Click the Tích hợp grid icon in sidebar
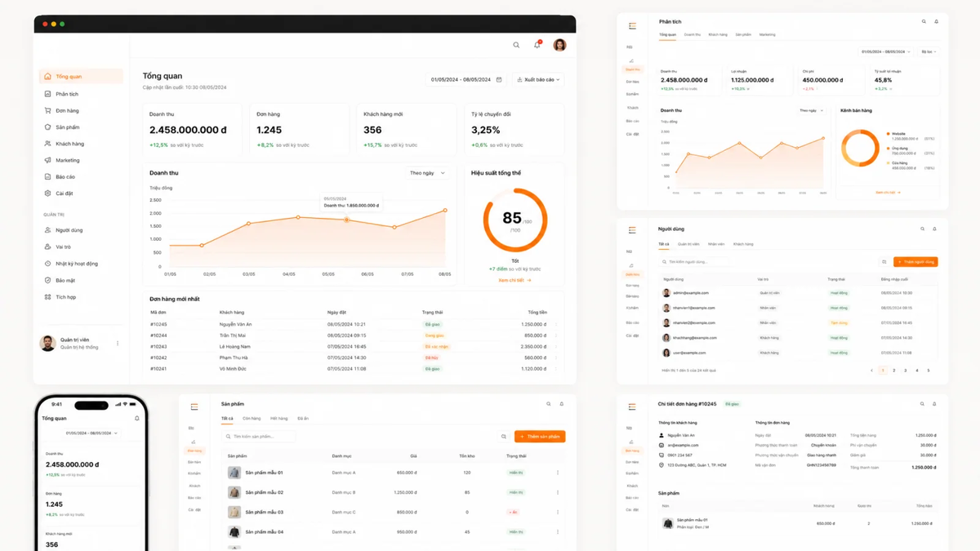The height and width of the screenshot is (551, 980). coord(47,297)
